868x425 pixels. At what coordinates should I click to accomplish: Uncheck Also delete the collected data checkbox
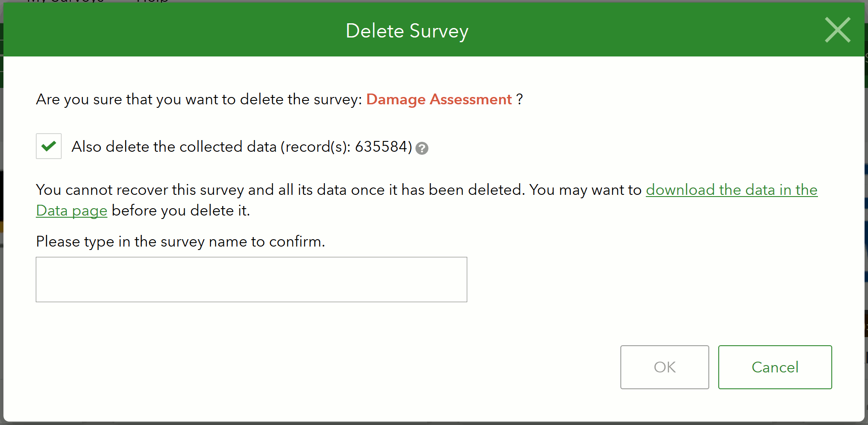(49, 146)
